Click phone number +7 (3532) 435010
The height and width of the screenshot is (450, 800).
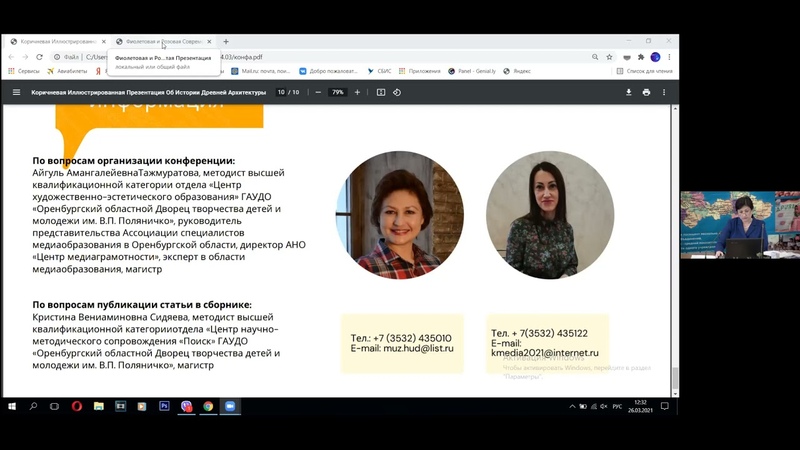412,338
